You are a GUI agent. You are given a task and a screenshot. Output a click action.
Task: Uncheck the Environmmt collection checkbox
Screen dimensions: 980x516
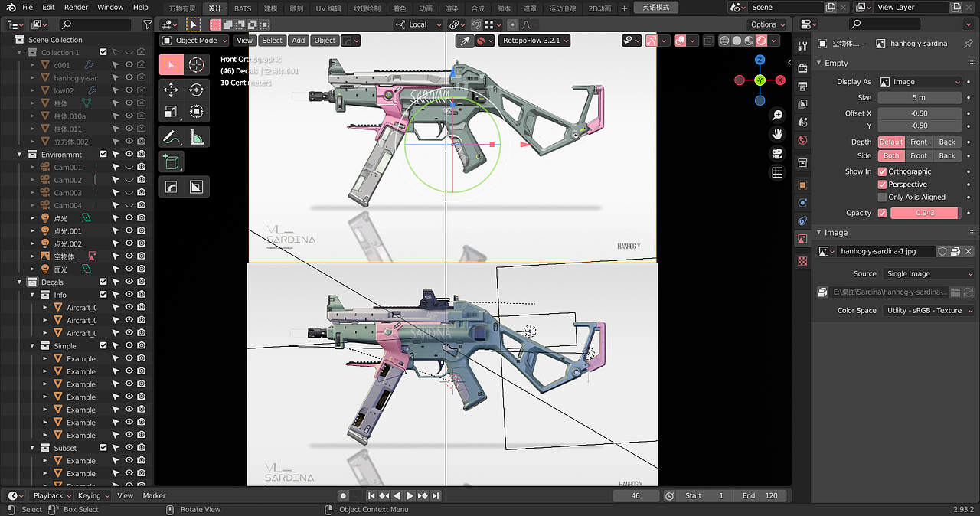(x=103, y=154)
